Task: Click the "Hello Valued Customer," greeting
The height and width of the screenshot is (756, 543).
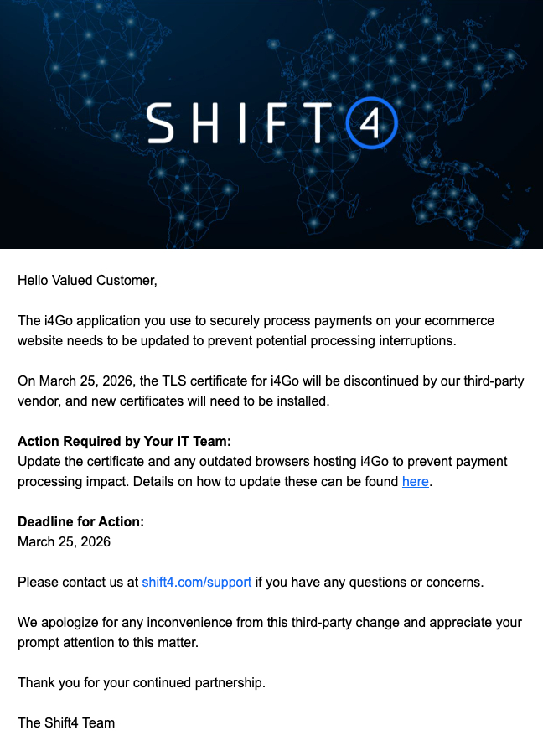Action: pyautogui.click(x=87, y=280)
